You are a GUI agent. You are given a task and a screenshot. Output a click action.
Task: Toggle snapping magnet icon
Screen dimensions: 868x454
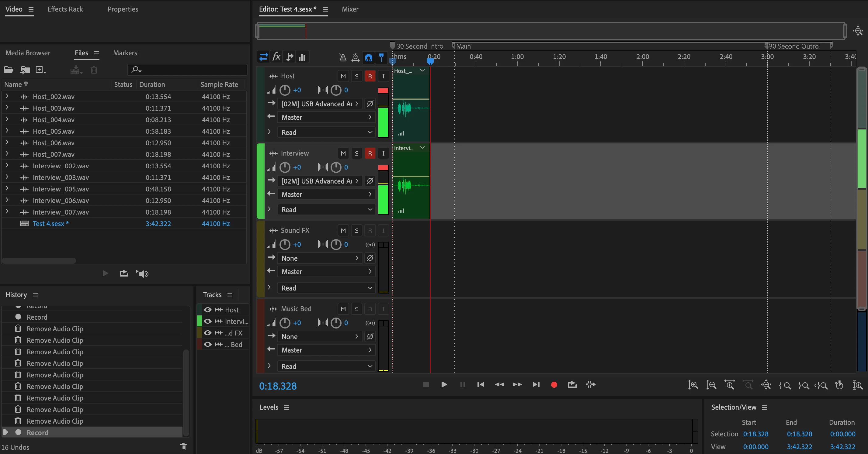(x=368, y=58)
